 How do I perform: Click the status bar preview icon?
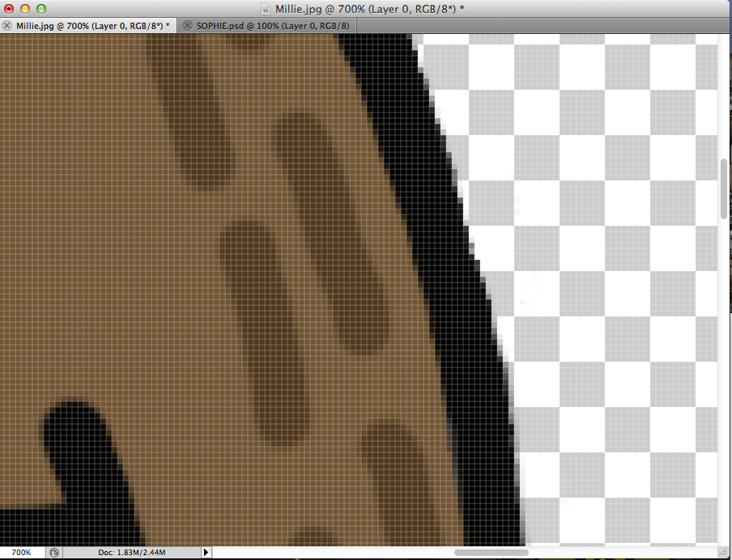54,553
